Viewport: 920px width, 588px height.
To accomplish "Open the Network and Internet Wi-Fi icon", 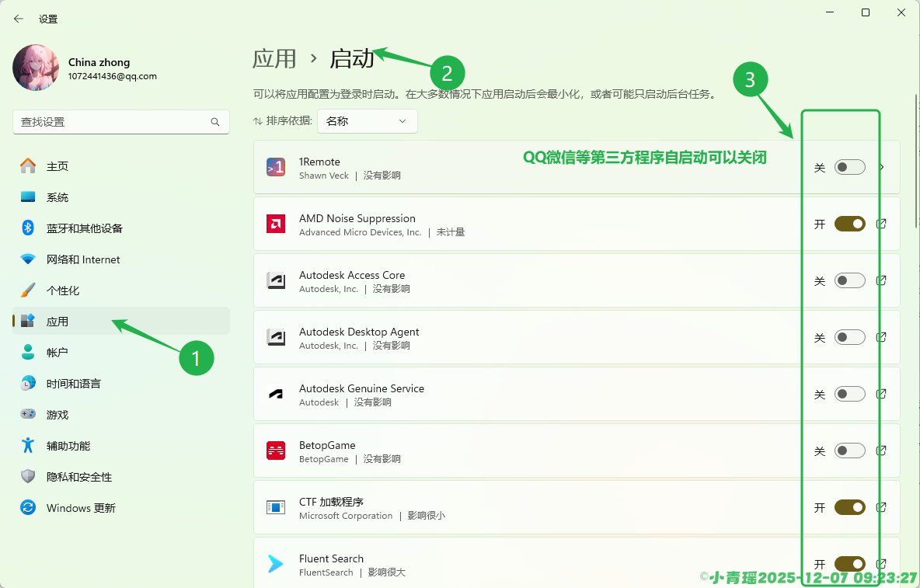I will tap(28, 259).
